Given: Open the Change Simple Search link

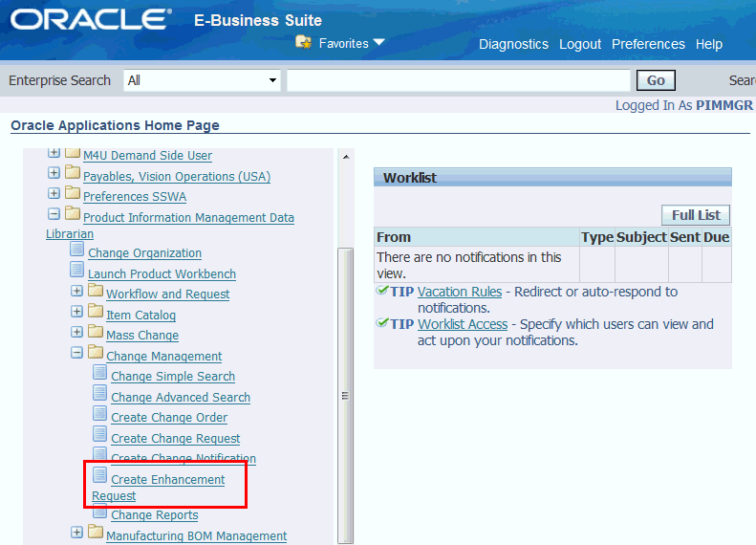Looking at the screenshot, I should 173,376.
